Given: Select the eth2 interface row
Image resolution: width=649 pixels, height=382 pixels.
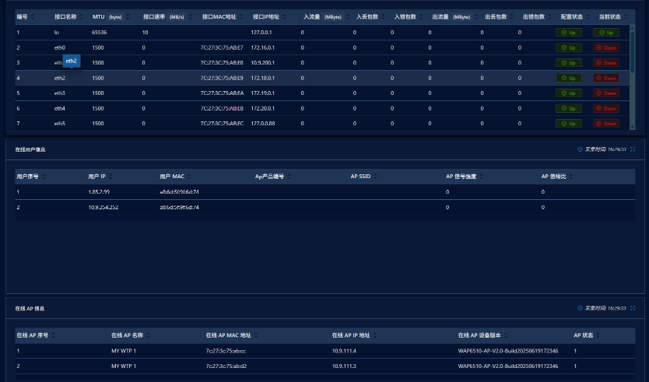Looking at the screenshot, I should (x=322, y=78).
